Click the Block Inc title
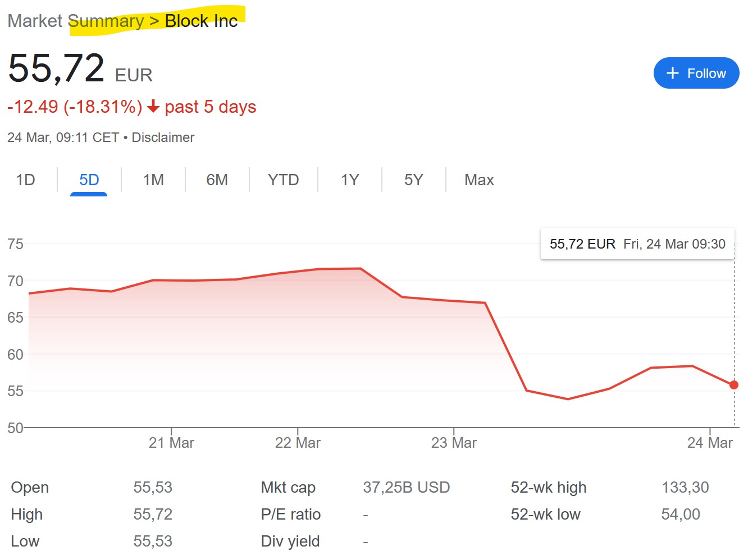 [x=201, y=21]
